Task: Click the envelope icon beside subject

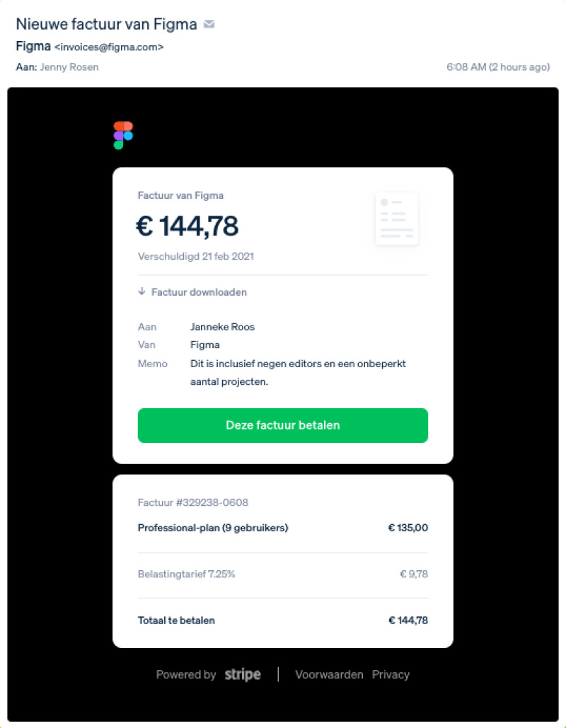Action: click(209, 24)
